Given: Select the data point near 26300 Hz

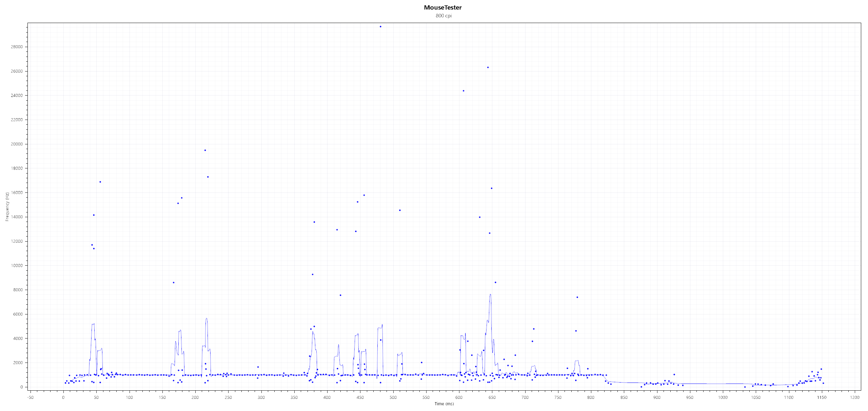Looking at the screenshot, I should [x=488, y=67].
